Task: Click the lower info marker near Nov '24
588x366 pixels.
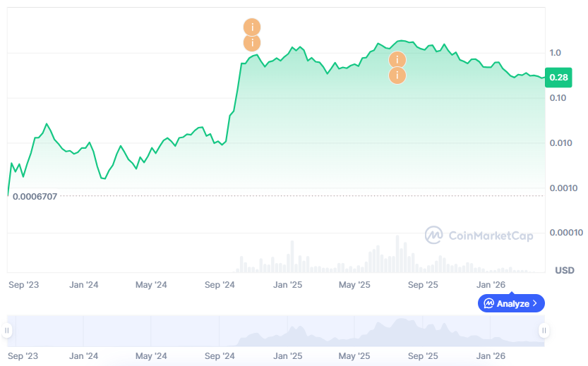Action: click(252, 43)
